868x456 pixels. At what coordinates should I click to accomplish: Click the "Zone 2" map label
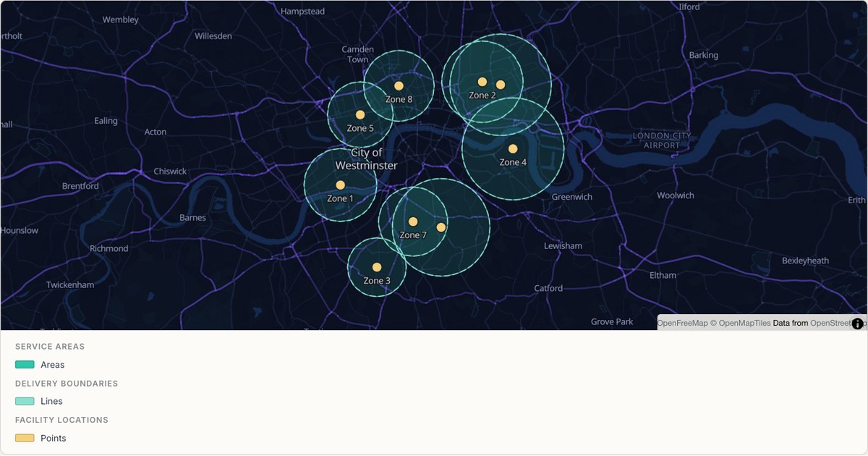[x=482, y=95]
